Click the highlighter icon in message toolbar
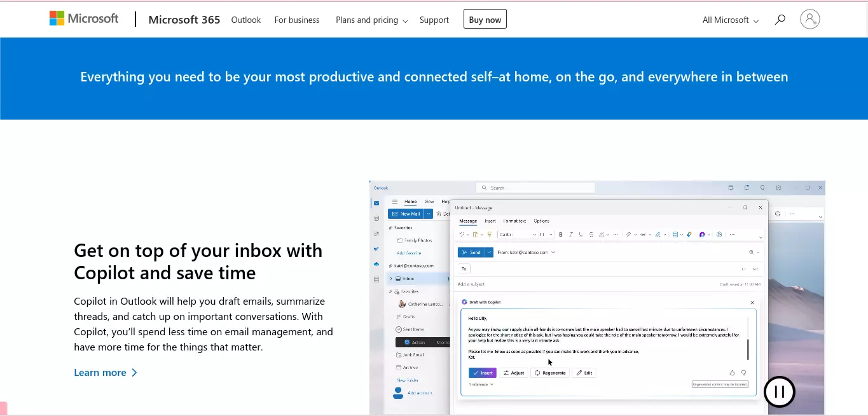The width and height of the screenshot is (868, 416). coord(602,235)
